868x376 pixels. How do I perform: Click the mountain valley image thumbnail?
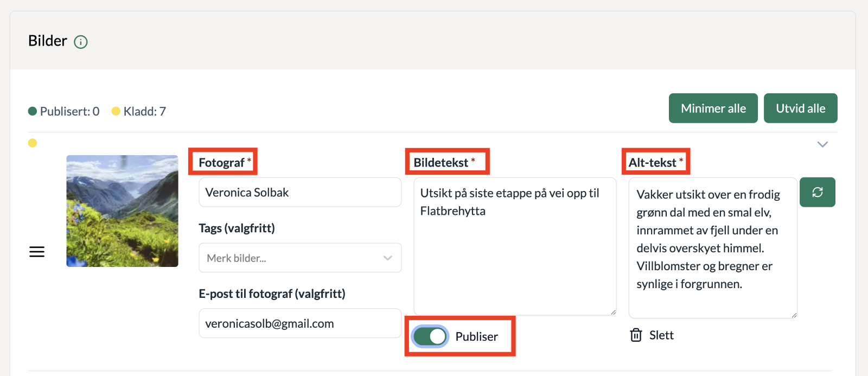tap(123, 211)
